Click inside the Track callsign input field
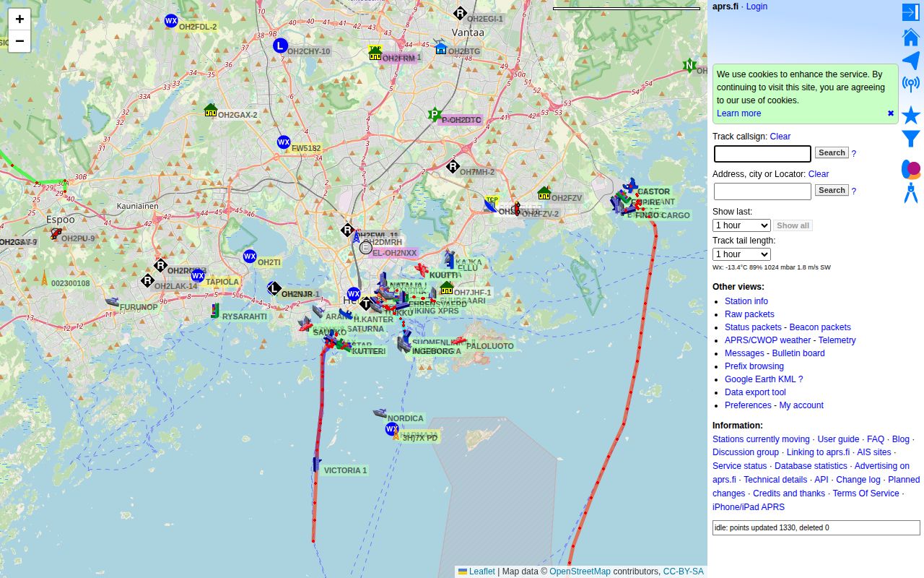This screenshot has width=924, height=578. tap(762, 154)
